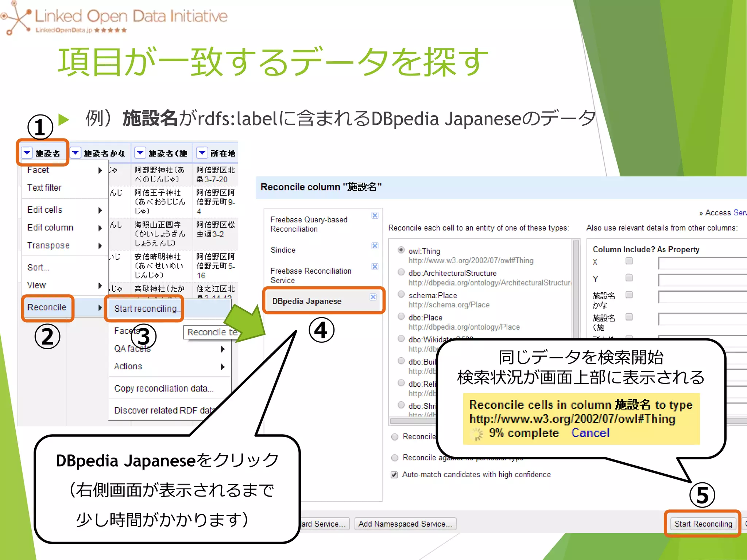
Task: Select Reconcile against no particular type
Action: coord(394,458)
